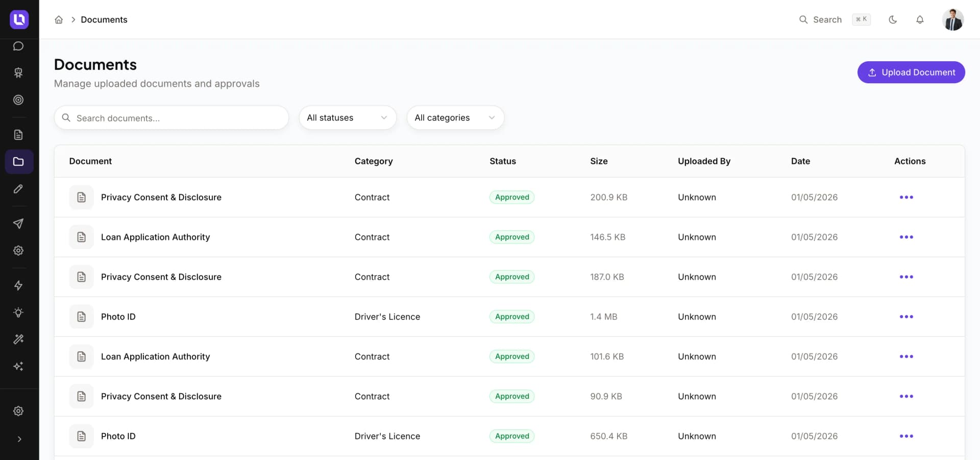The height and width of the screenshot is (460, 980).
Task: Open actions menu for the 200.9 KB document
Action: pos(906,197)
